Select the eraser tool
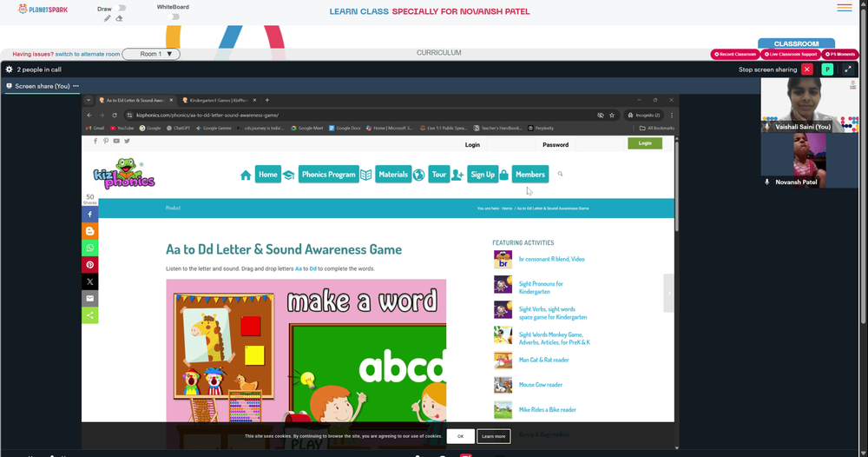The height and width of the screenshot is (457, 868). 119,18
